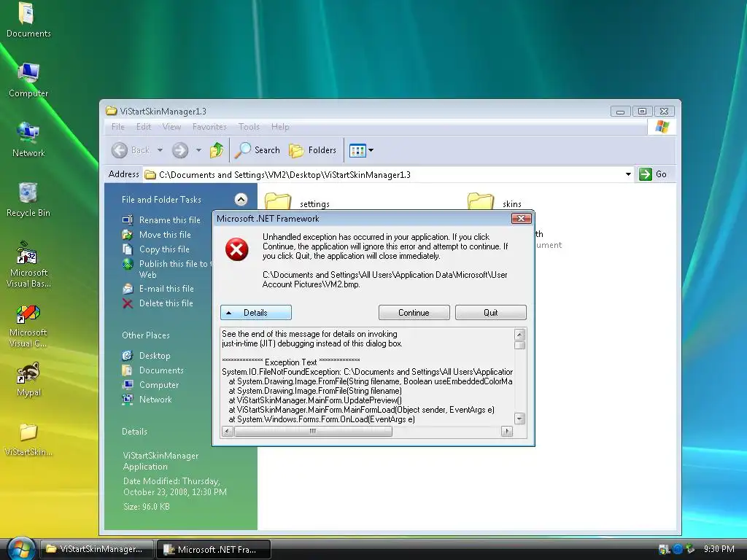Toggle the Folders pane button
This screenshot has width=747, height=560.
pos(312,150)
